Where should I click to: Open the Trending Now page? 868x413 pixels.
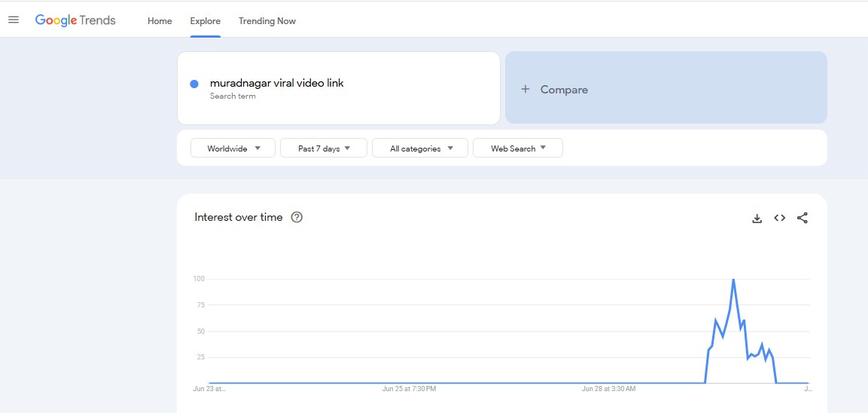click(266, 21)
